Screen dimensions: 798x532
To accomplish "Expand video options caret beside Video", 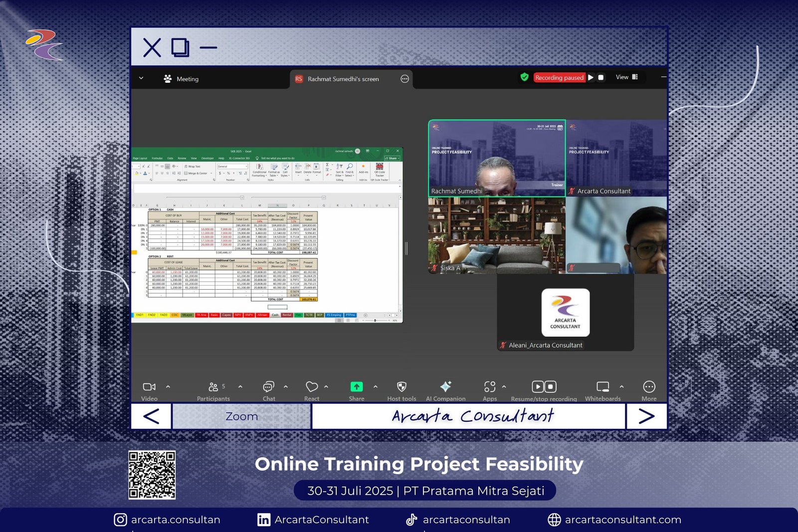I will coord(168,386).
